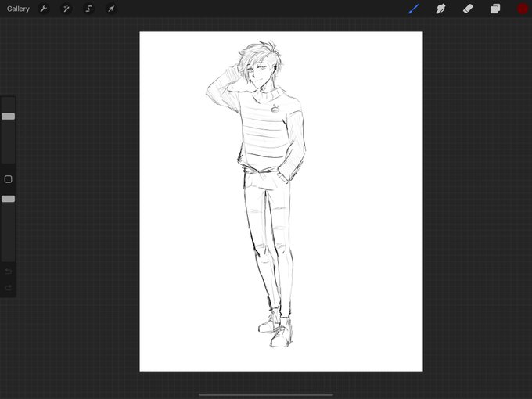The height and width of the screenshot is (399, 532).
Task: Activate the Selection tool
Action: tap(89, 9)
